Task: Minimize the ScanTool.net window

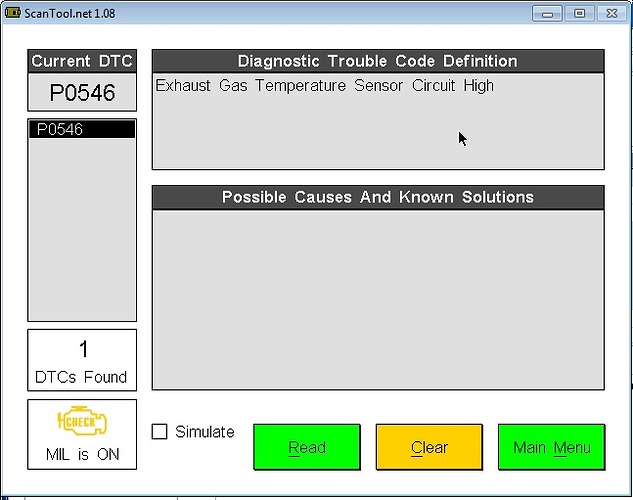Action: [547, 14]
